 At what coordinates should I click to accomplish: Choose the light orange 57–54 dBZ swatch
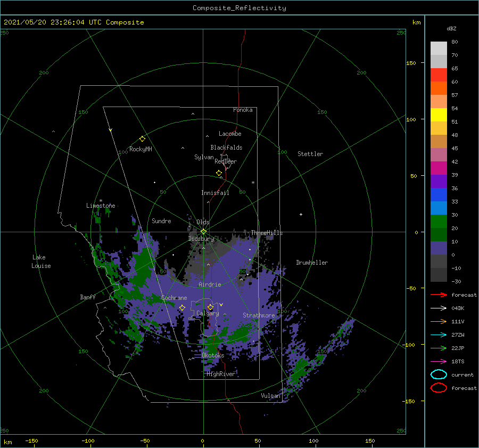point(439,102)
